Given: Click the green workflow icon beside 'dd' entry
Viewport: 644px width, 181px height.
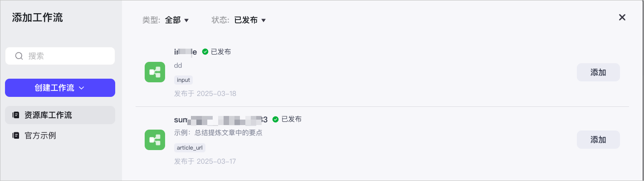Looking at the screenshot, I should [155, 72].
